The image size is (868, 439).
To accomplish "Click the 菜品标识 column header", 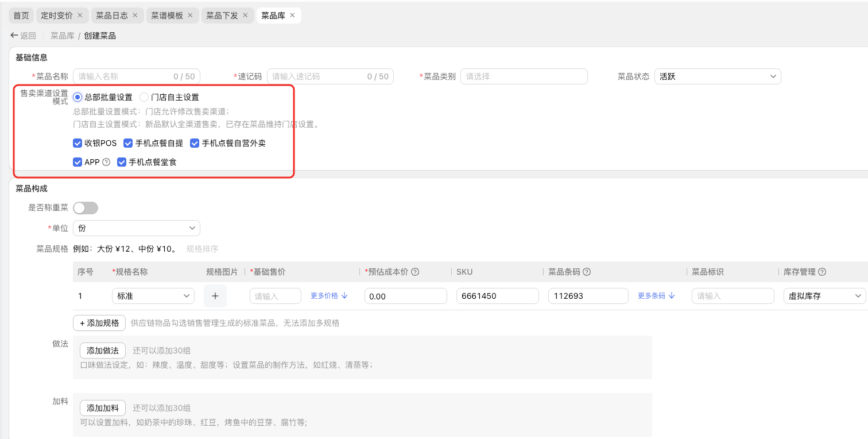I will coord(708,272).
